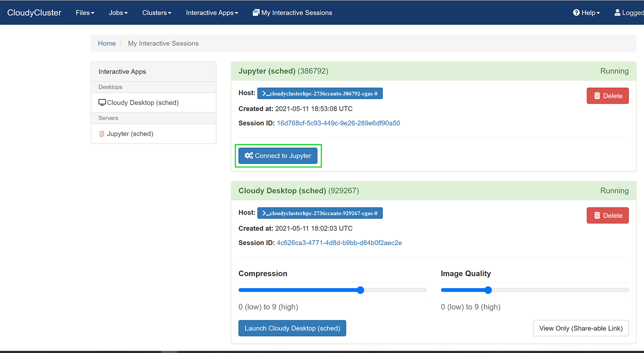Image resolution: width=644 pixels, height=353 pixels.
Task: Expand the Interactive Apps navbar dropdown
Action: tap(212, 12)
